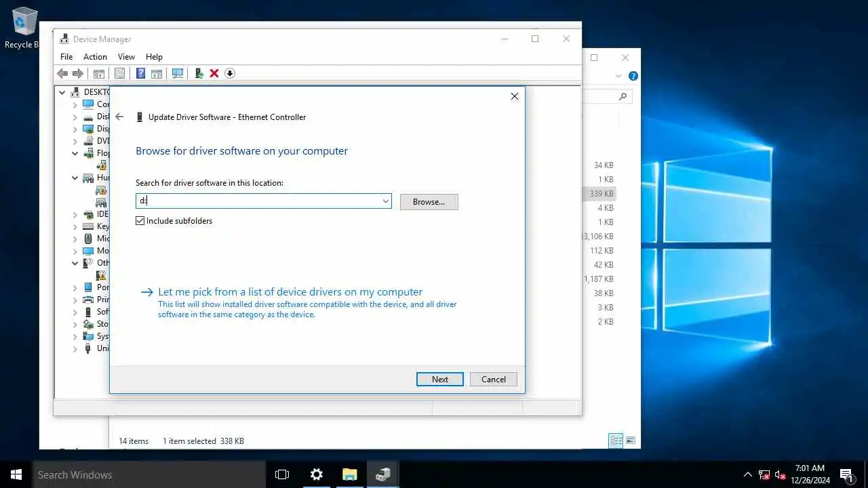The width and height of the screenshot is (868, 488).
Task: Switch File Explorer to large icons view
Action: coord(631,441)
